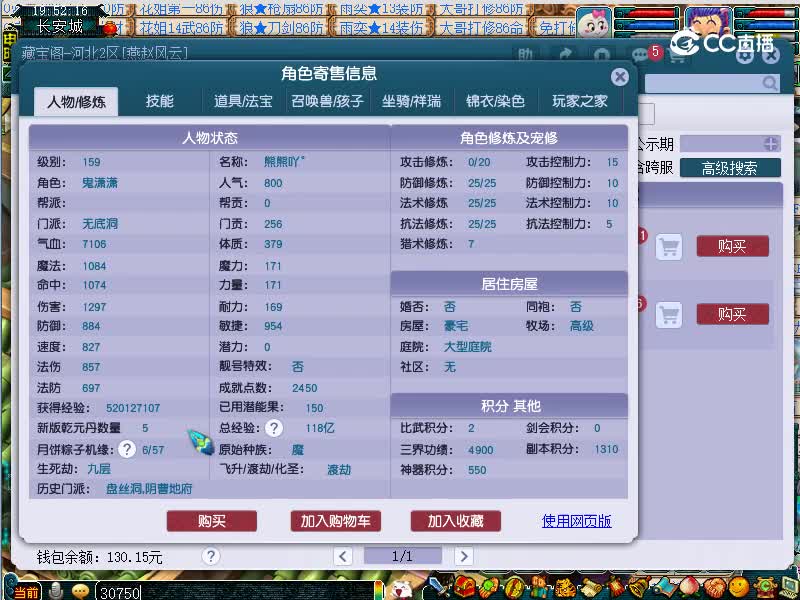
Task: Click the second red 购买 button on right list
Action: 732,314
